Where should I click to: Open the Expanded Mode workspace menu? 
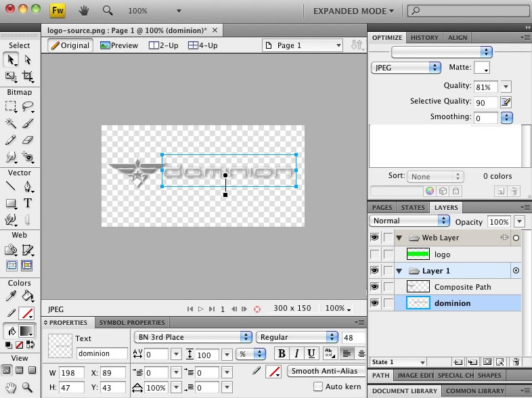(353, 12)
